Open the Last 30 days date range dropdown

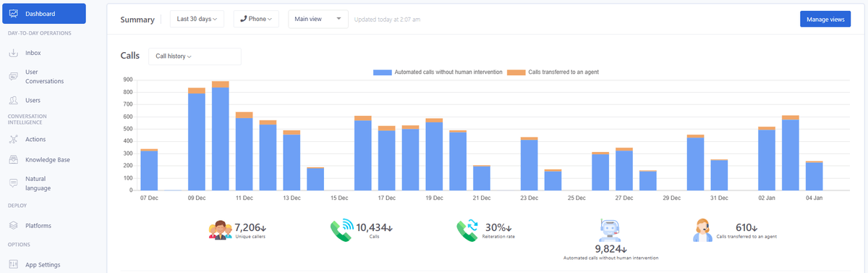pos(197,19)
